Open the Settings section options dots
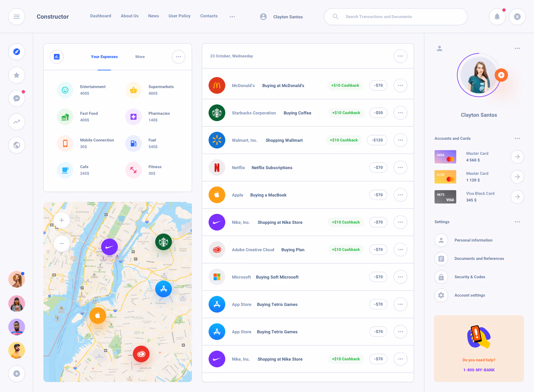 517,222
